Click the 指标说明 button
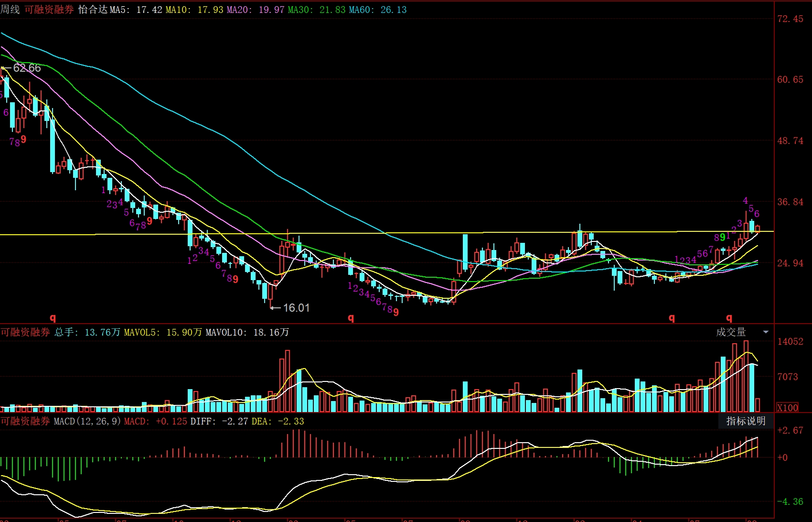The image size is (812, 522). [746, 421]
